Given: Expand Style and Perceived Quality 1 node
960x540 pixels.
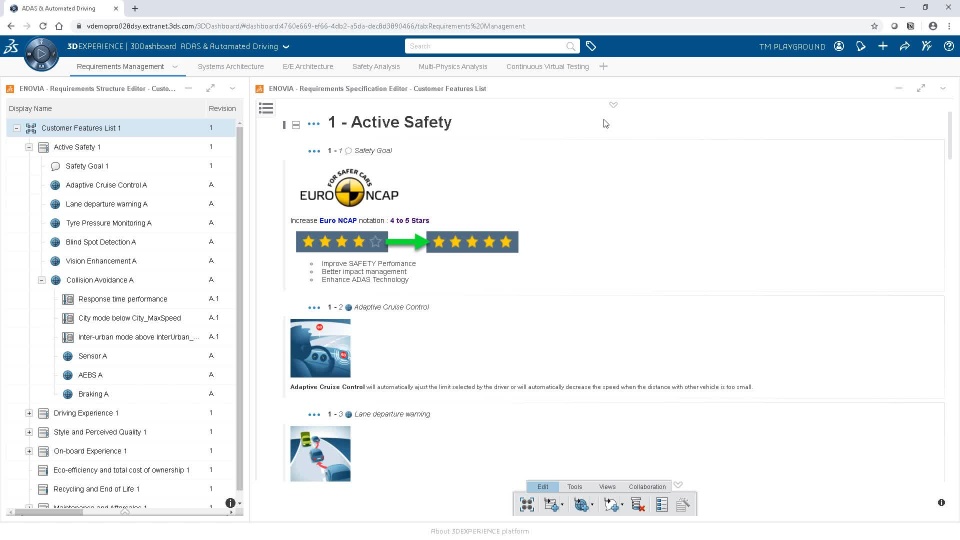Looking at the screenshot, I should point(29,432).
